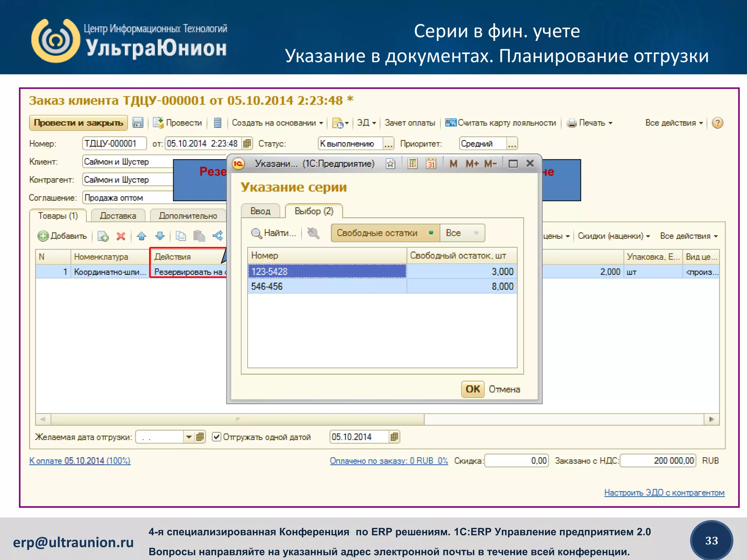Image resolution: width=747 pixels, height=560 pixels.
Task: Move row down with blue arrow
Action: (x=160, y=236)
